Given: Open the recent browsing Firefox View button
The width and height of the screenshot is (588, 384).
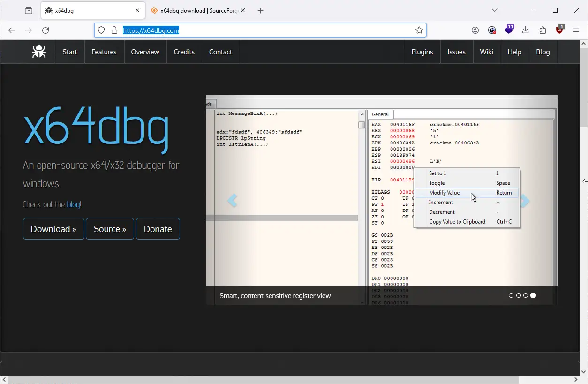Looking at the screenshot, I should pyautogui.click(x=29, y=10).
